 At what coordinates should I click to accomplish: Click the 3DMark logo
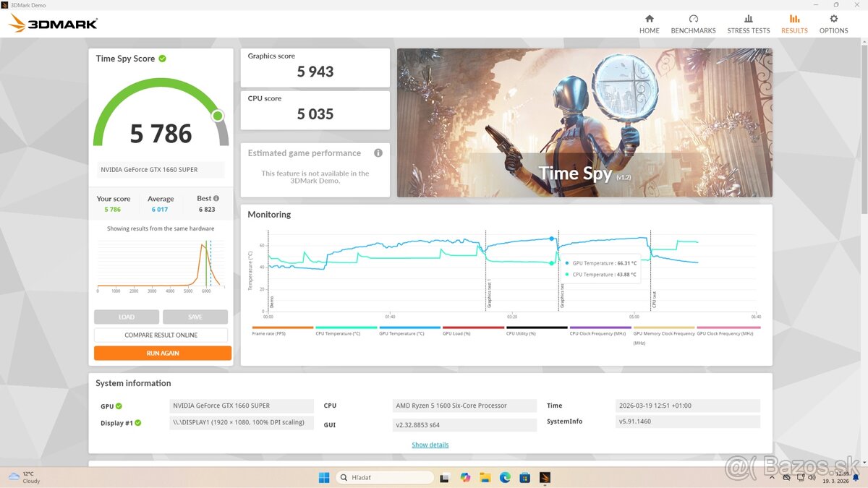click(x=52, y=22)
